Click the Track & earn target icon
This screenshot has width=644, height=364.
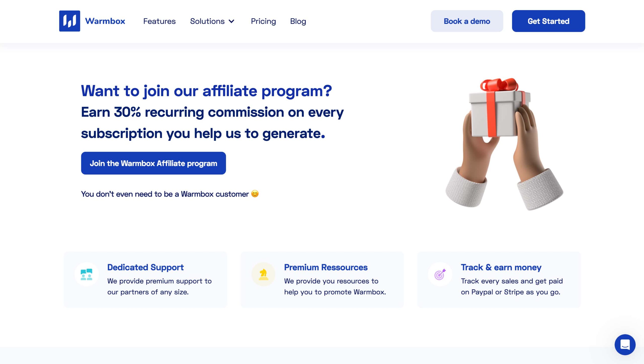[x=440, y=274]
